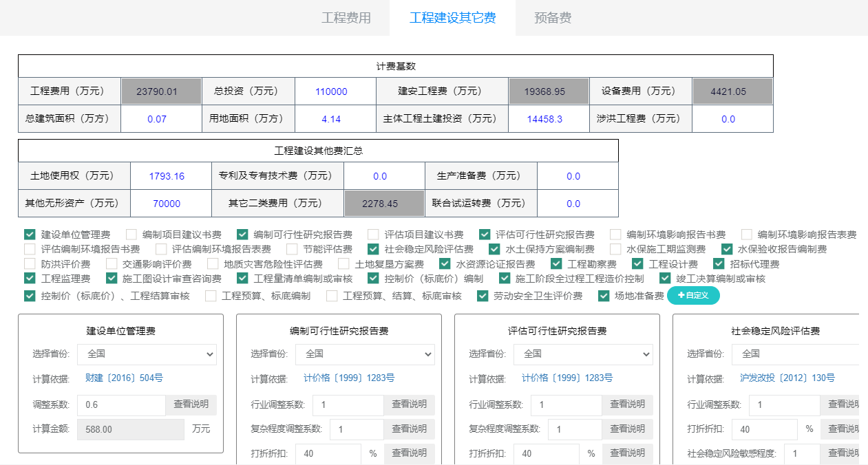Enable the 交通影响评价费 checkbox
Viewport: 868px width, 465px height.
(112, 263)
